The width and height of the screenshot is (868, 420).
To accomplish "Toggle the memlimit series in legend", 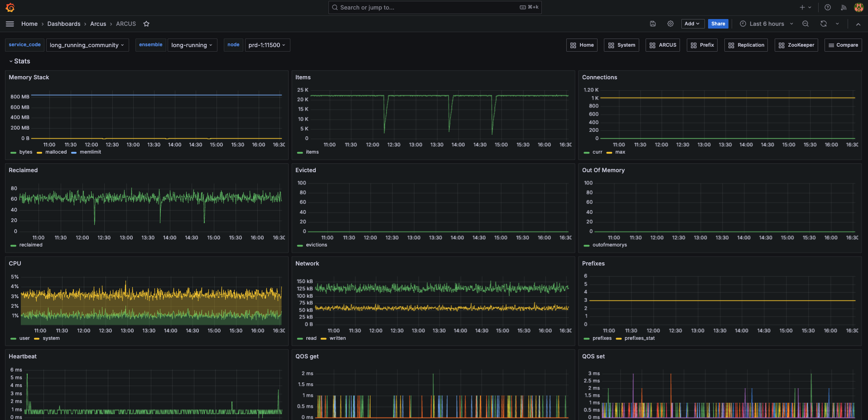I will click(90, 152).
